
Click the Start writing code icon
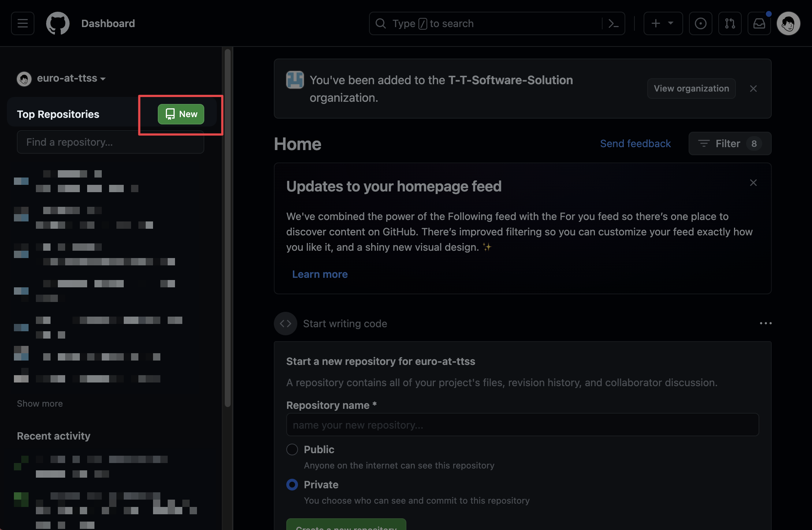285,324
